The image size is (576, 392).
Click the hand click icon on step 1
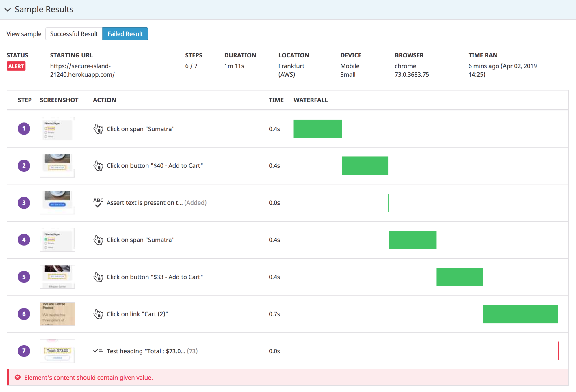[98, 129]
